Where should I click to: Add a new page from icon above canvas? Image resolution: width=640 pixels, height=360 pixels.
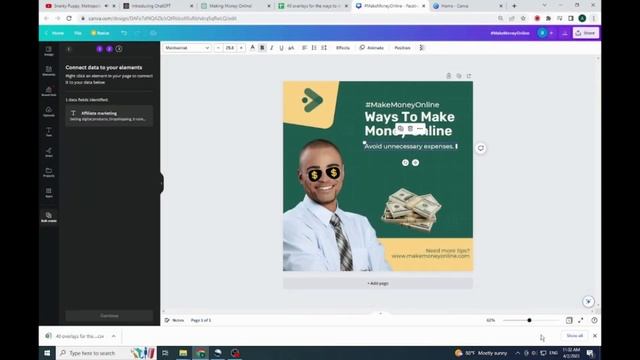[x=469, y=76]
